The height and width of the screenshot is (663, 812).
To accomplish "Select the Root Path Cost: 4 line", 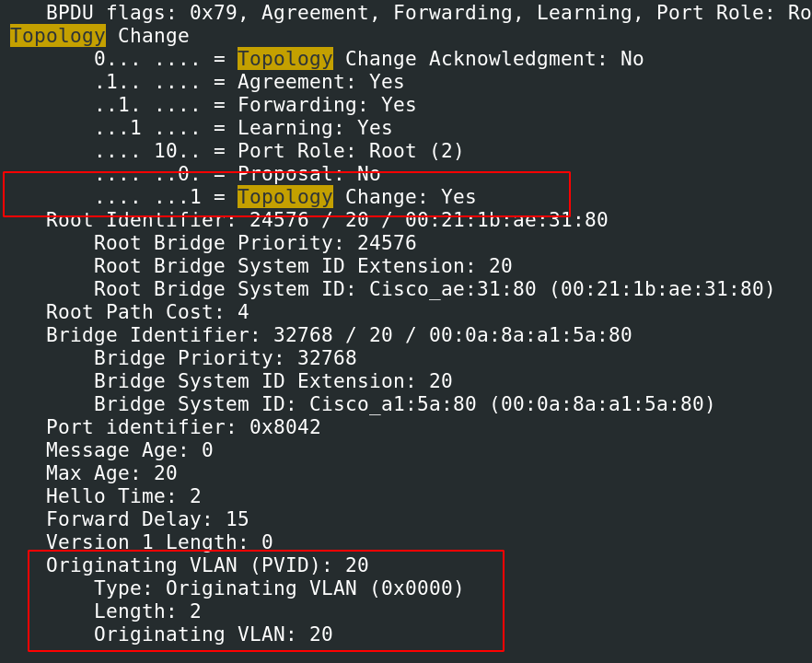I will [x=147, y=312].
